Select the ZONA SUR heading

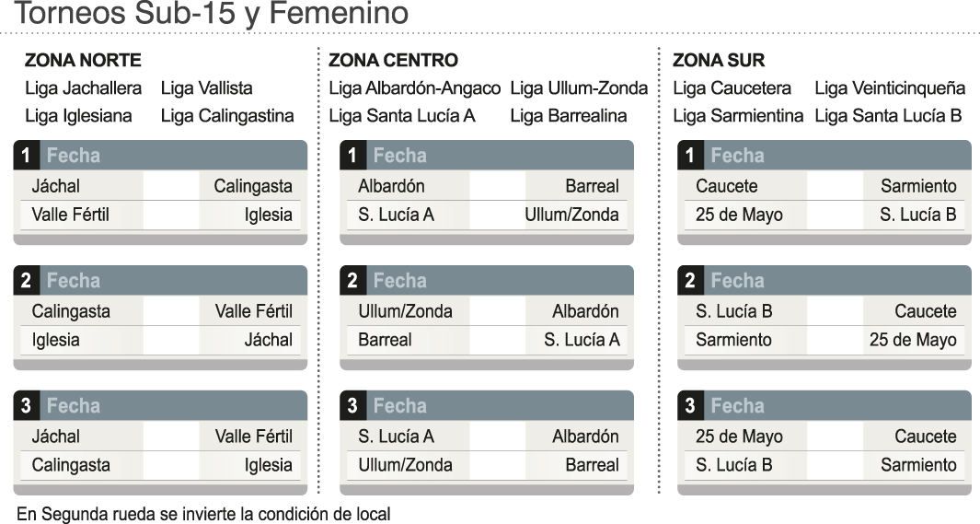(719, 61)
